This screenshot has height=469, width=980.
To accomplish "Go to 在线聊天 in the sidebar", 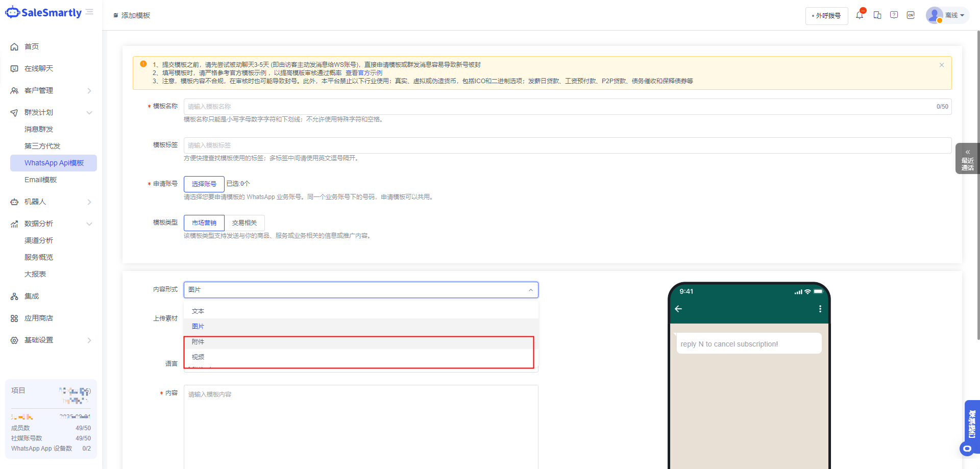I will pos(39,69).
